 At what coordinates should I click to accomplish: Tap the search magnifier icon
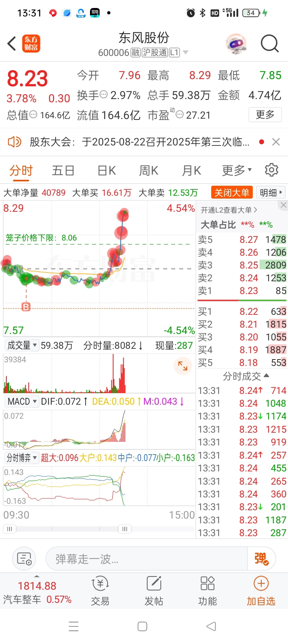[x=270, y=44]
